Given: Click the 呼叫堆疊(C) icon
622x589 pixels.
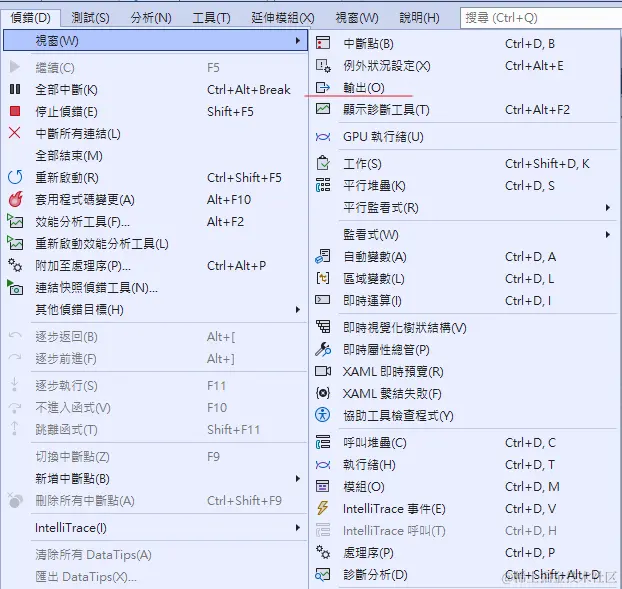Looking at the screenshot, I should [323, 442].
